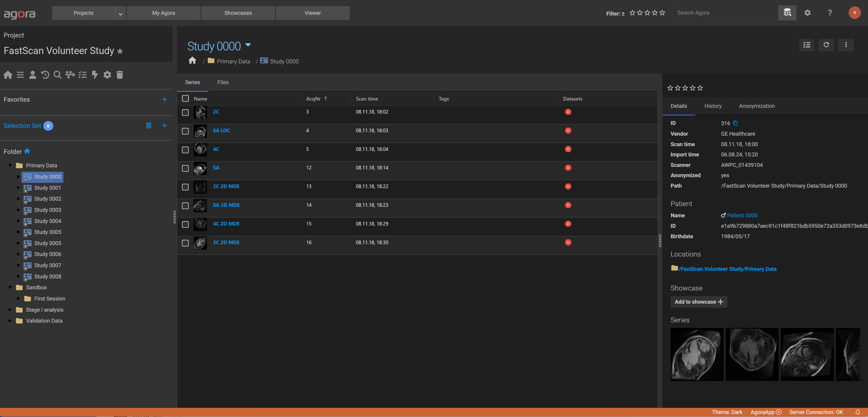Open the task checklist icon in project toolbar

click(82, 75)
